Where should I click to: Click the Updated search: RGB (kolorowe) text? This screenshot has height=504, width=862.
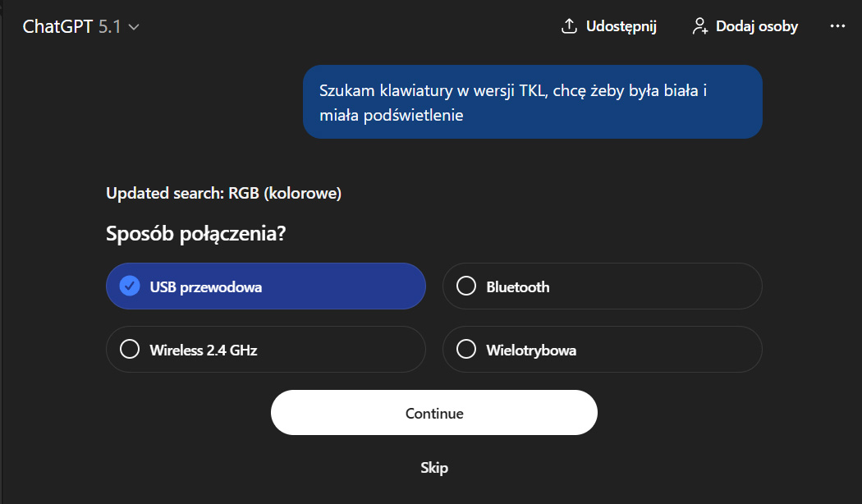(223, 194)
